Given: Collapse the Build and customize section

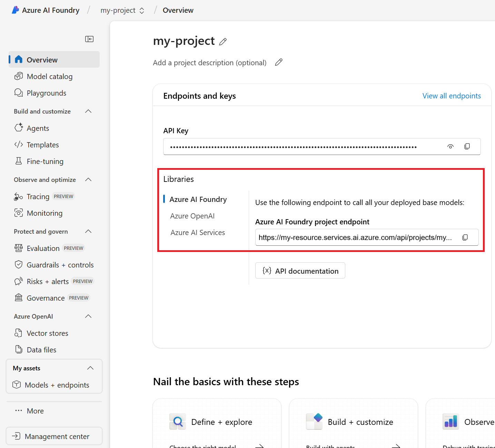Looking at the screenshot, I should pyautogui.click(x=88, y=111).
